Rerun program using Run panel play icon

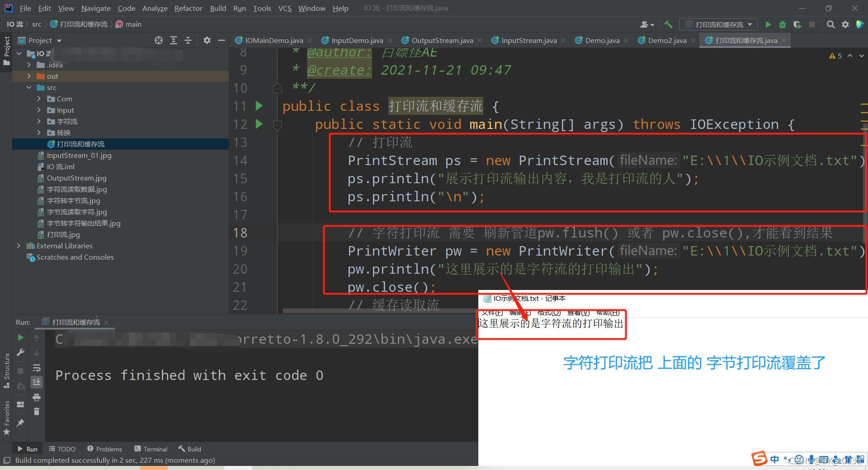[20, 337]
